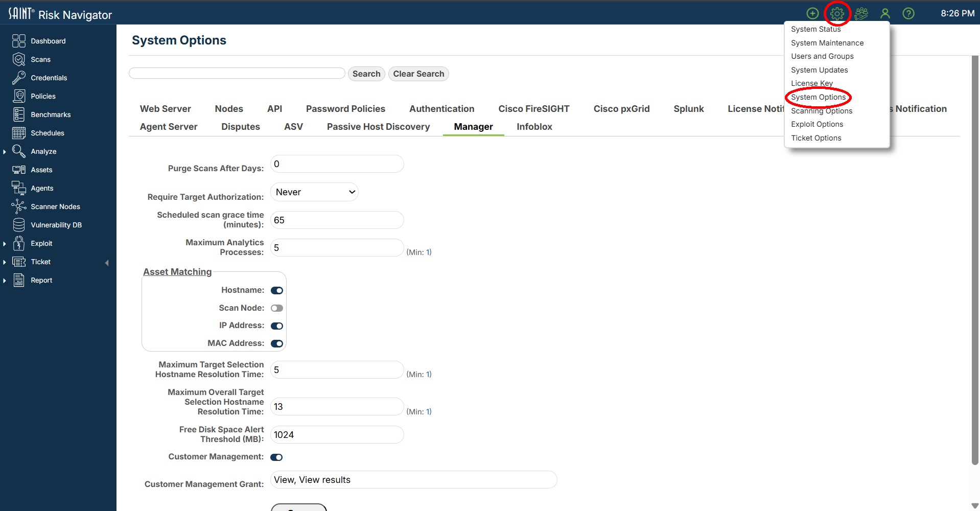
Task: Open the Password Policies tab
Action: click(345, 109)
